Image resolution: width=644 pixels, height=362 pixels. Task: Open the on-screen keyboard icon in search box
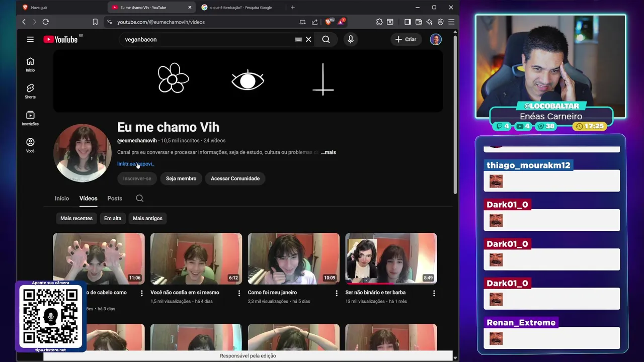coord(298,39)
